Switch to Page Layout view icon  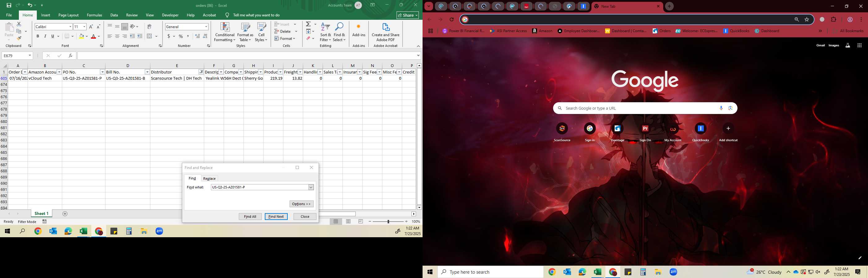348,221
